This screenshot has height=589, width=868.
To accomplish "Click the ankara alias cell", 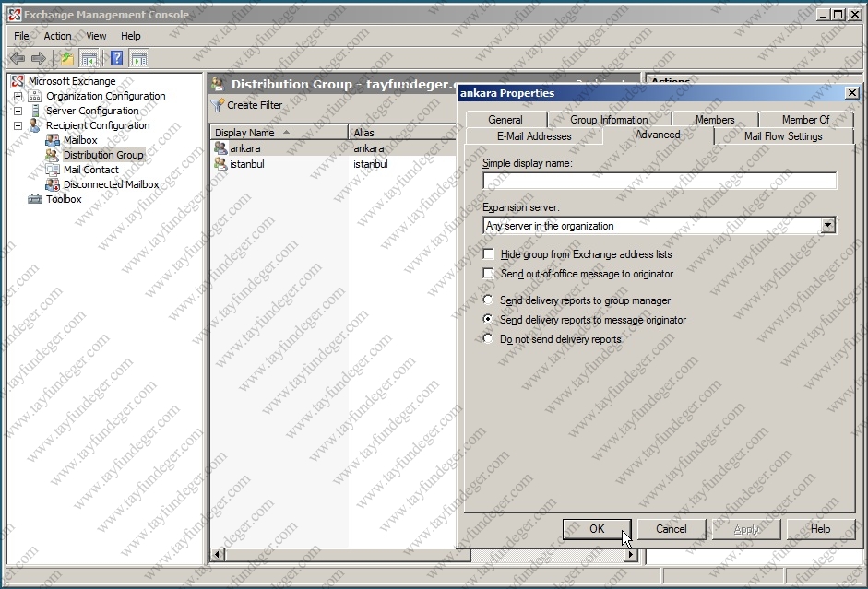I will click(369, 148).
